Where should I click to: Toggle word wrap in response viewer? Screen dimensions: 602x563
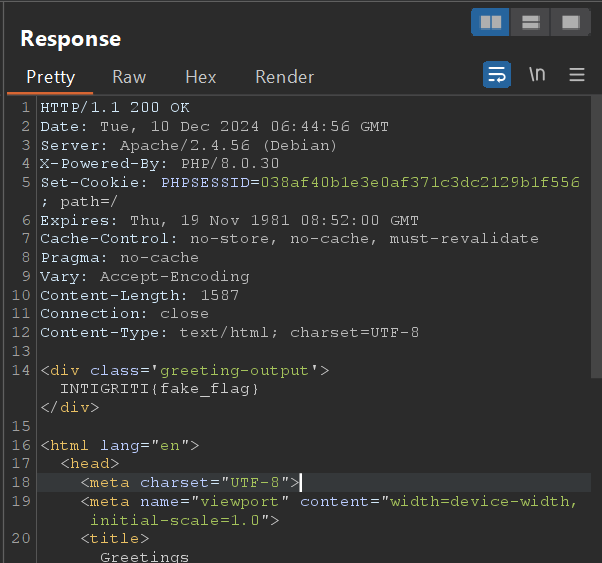click(x=497, y=75)
